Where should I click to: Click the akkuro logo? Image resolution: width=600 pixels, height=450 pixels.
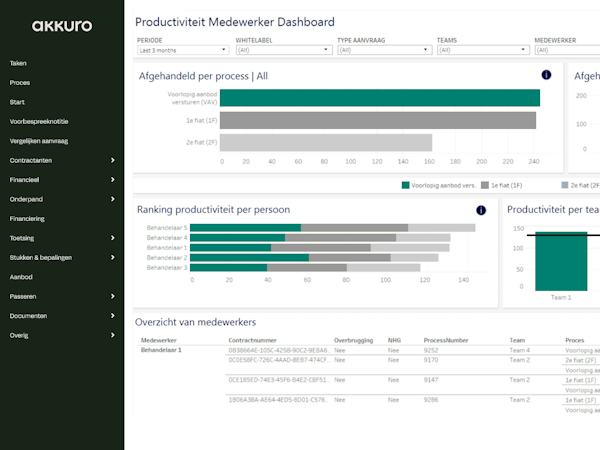pyautogui.click(x=62, y=26)
